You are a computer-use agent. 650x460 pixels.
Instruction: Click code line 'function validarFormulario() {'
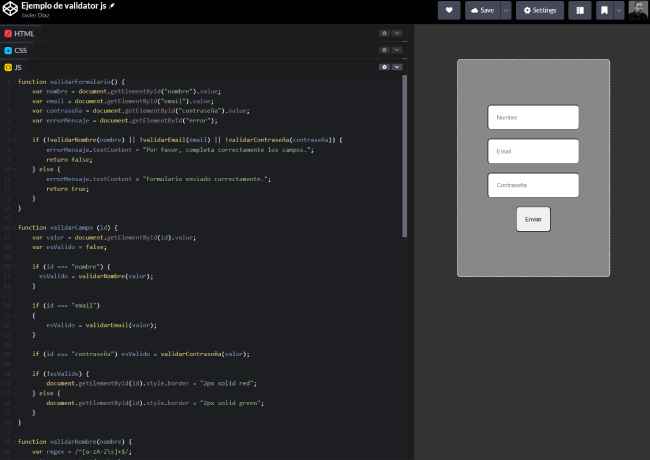(x=71, y=82)
